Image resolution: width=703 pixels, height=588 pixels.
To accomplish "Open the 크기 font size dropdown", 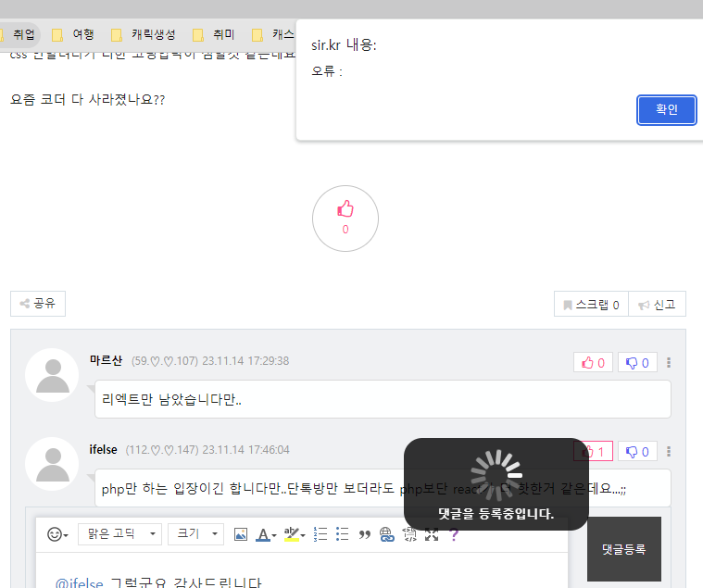I will tap(195, 534).
